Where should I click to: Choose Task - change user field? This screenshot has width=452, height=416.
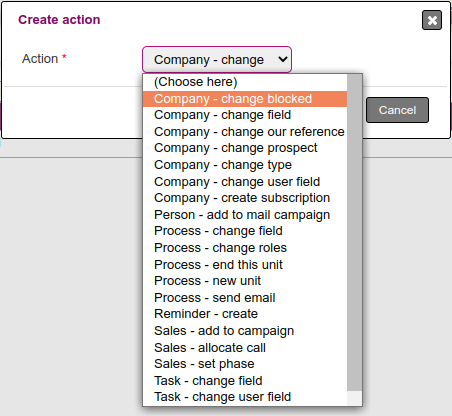coord(245,397)
